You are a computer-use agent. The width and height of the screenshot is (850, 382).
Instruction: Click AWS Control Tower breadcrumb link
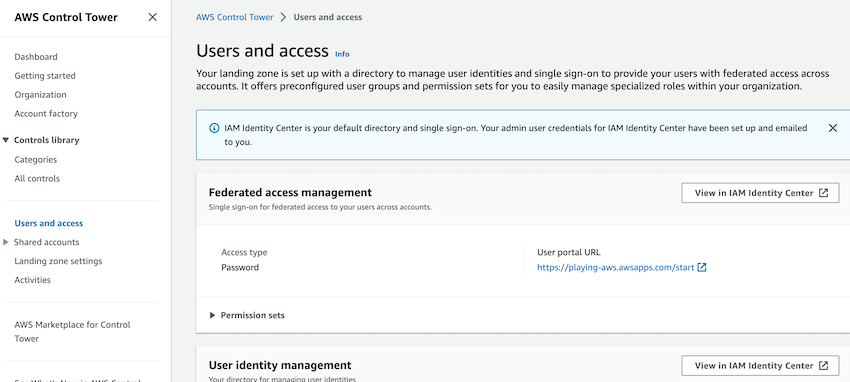click(235, 17)
